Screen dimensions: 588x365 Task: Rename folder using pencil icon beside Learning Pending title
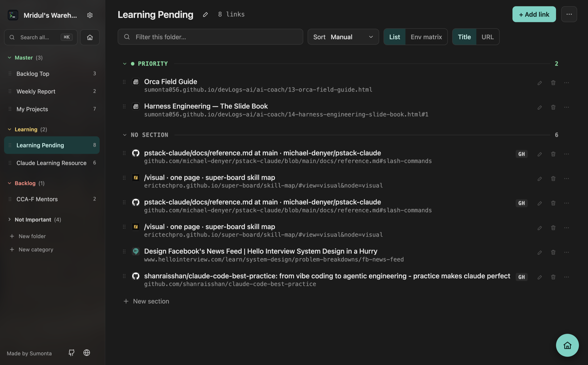coord(205,14)
